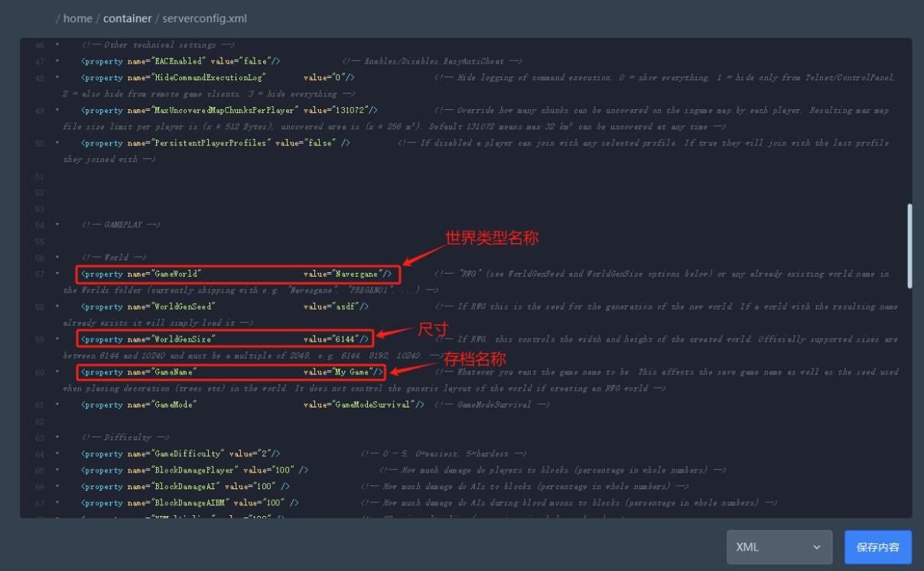Click line number 55 in the gutter
This screenshot has width=924, height=571.
coord(40,241)
